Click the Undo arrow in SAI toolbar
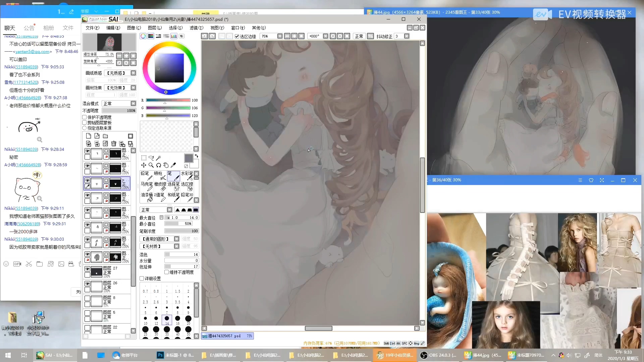This screenshot has width=644, height=362. click(204, 36)
